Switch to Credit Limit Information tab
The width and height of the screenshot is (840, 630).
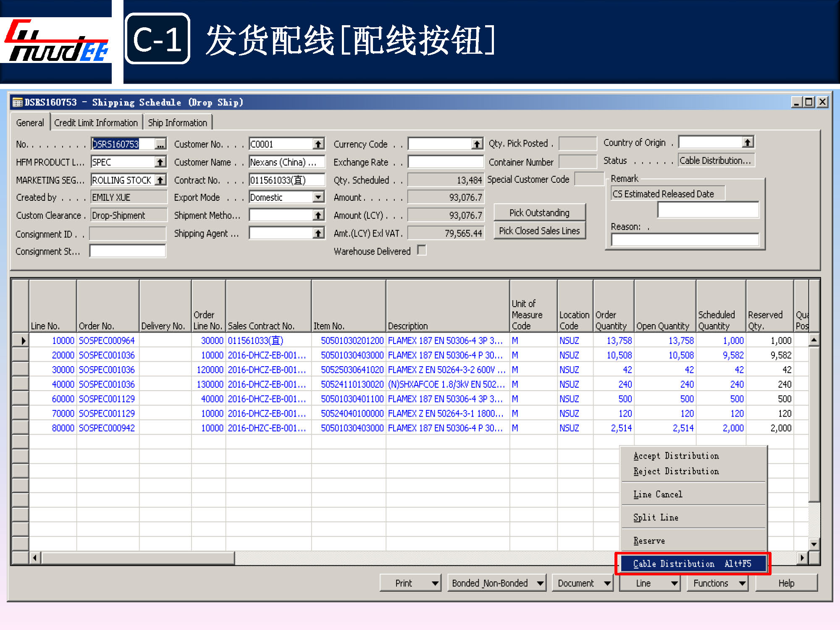pyautogui.click(x=96, y=123)
